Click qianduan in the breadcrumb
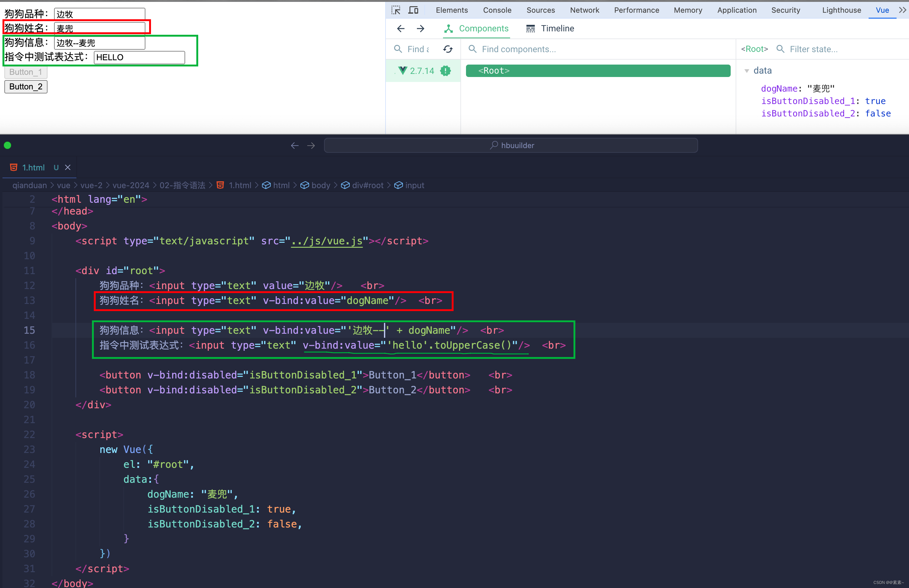This screenshot has height=588, width=909. 30,185
